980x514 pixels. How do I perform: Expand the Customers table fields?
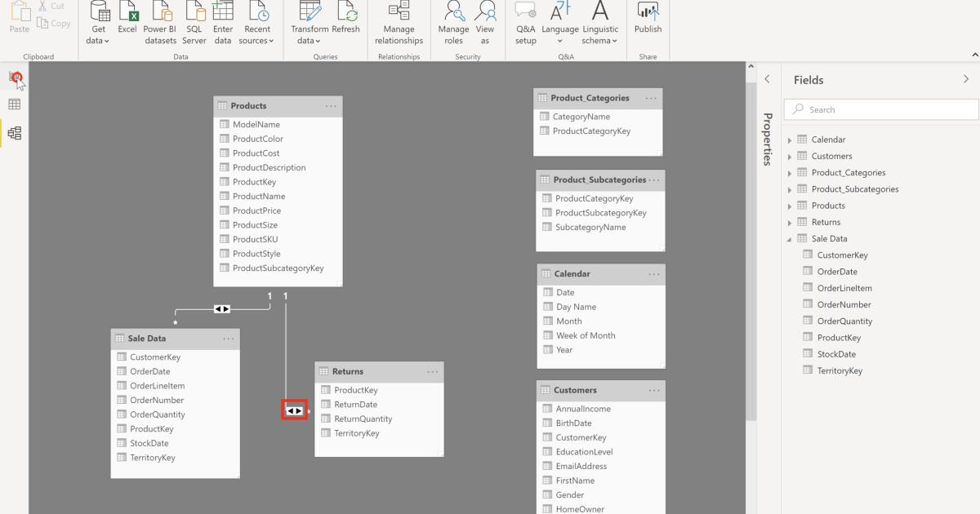click(789, 156)
